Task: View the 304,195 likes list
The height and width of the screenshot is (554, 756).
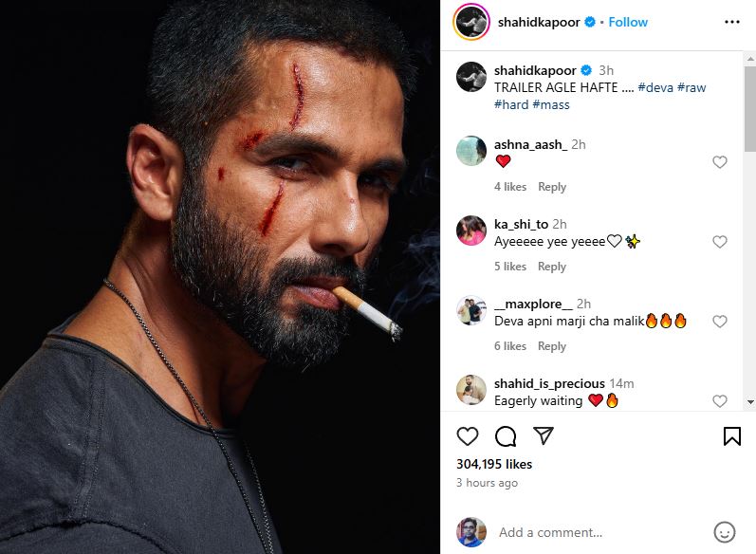Action: click(494, 464)
